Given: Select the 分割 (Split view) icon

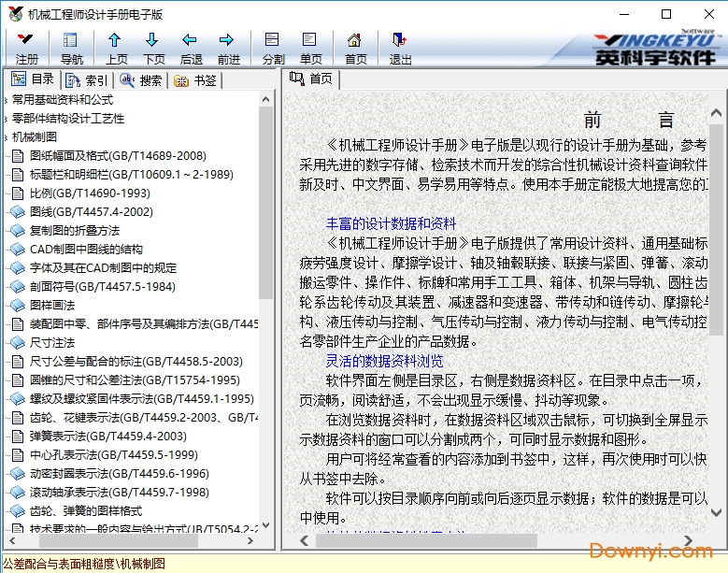Looking at the screenshot, I should 273,41.
